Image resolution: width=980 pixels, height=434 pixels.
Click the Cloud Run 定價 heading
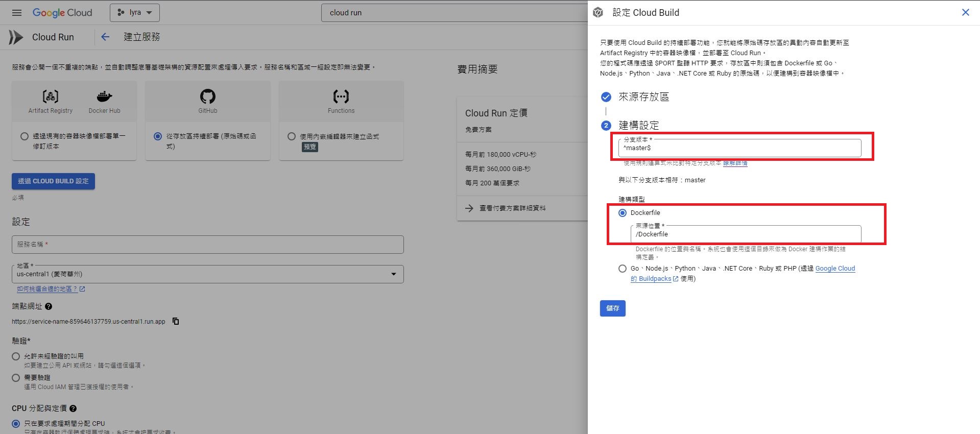pyautogui.click(x=496, y=113)
